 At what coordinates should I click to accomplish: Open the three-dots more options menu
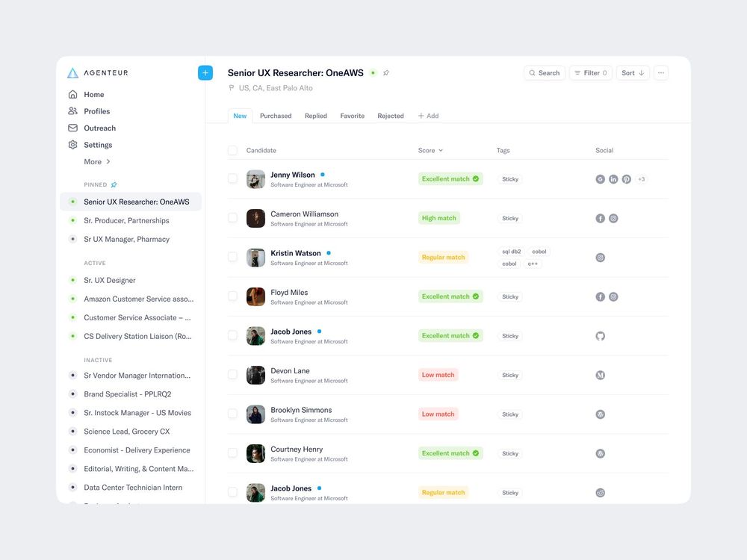tap(661, 73)
